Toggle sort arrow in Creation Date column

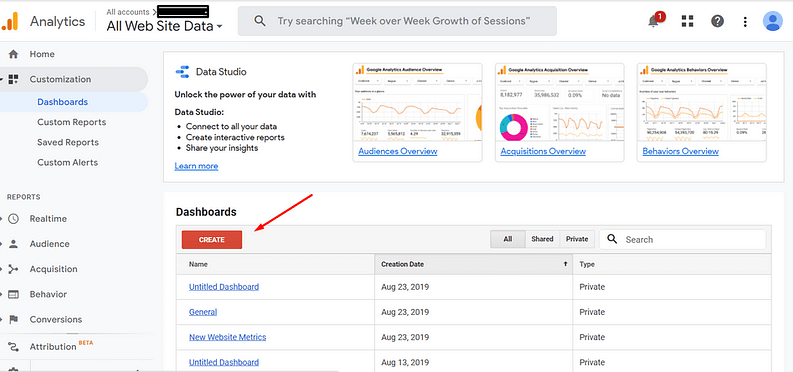[565, 264]
